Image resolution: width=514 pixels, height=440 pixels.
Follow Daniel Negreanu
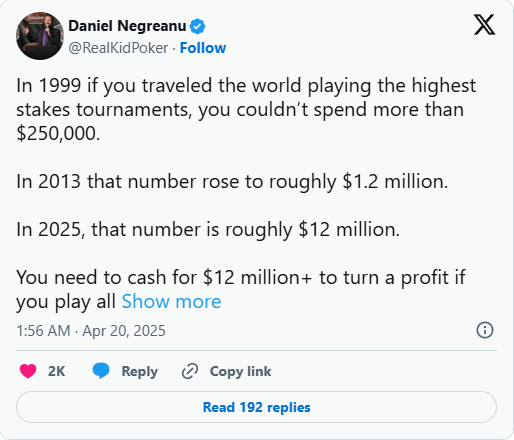tap(203, 48)
